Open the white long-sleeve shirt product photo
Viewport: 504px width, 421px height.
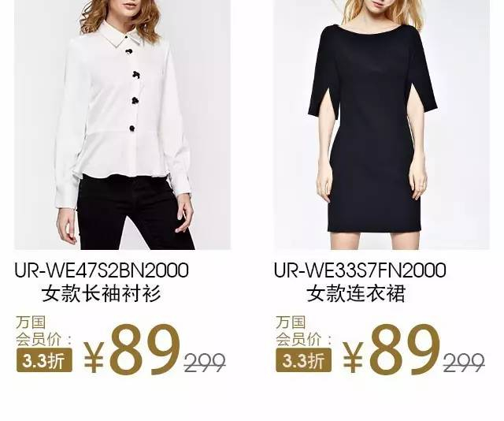pos(123,125)
